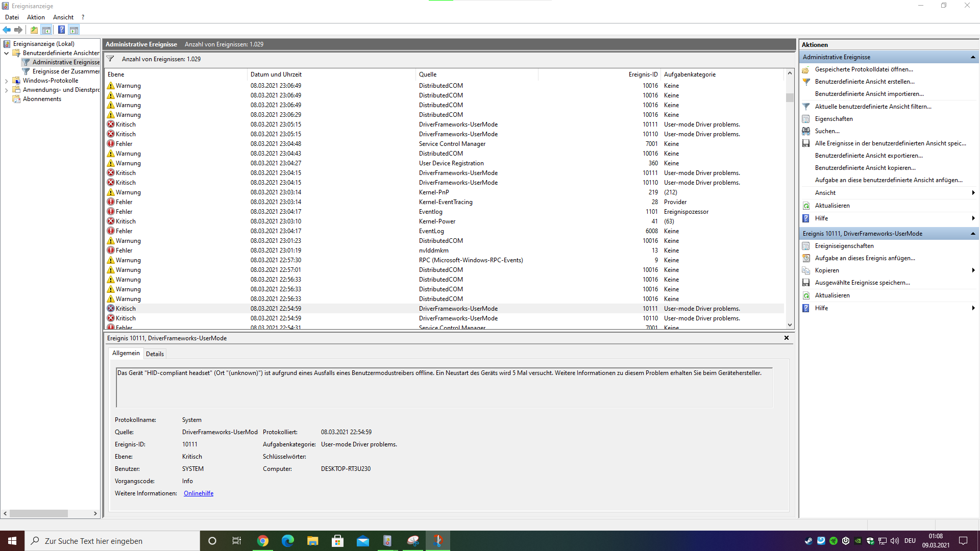980x551 pixels.
Task: Expand the Windows-Protokolle tree node
Action: [x=6, y=81]
